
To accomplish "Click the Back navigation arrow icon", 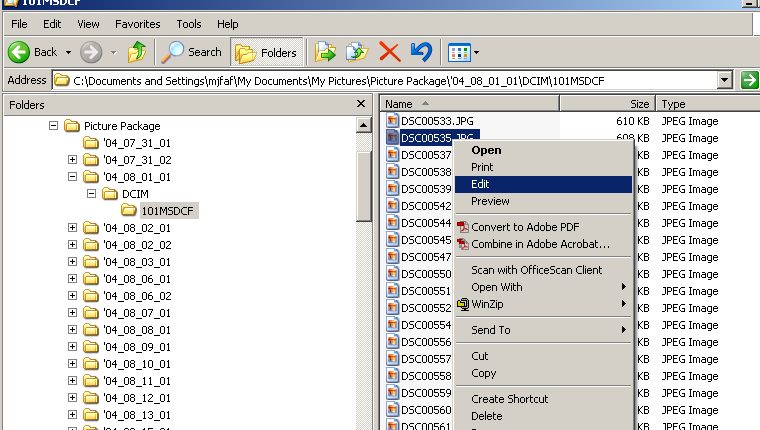I will tap(20, 52).
